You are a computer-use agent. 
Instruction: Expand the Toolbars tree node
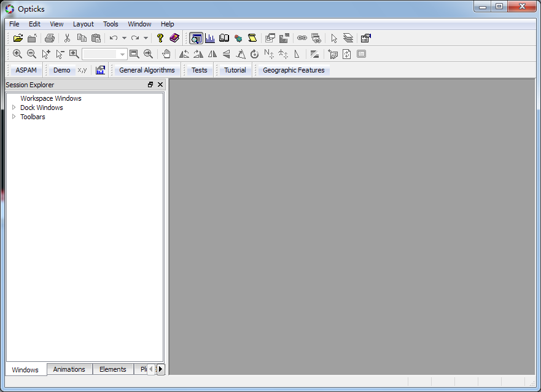[x=14, y=117]
